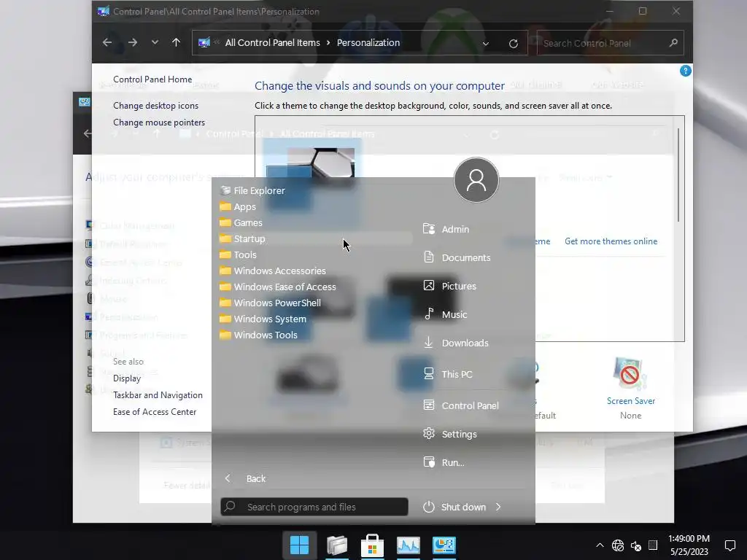Open File Explorer taskbar icon
Screen dimensions: 747x560
337,545
